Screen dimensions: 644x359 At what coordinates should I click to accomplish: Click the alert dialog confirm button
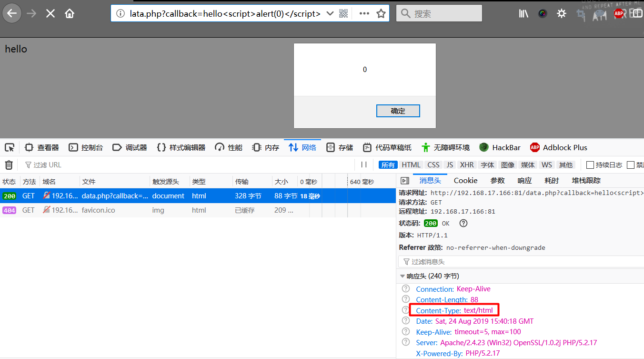coord(398,111)
